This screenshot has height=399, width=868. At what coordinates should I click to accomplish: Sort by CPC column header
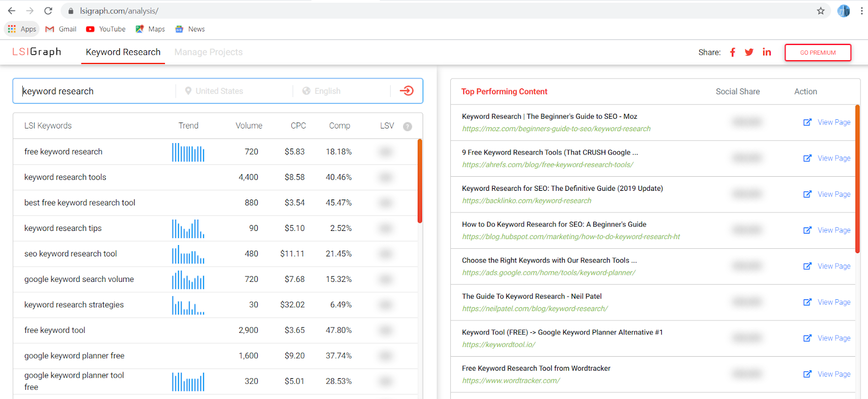click(298, 126)
